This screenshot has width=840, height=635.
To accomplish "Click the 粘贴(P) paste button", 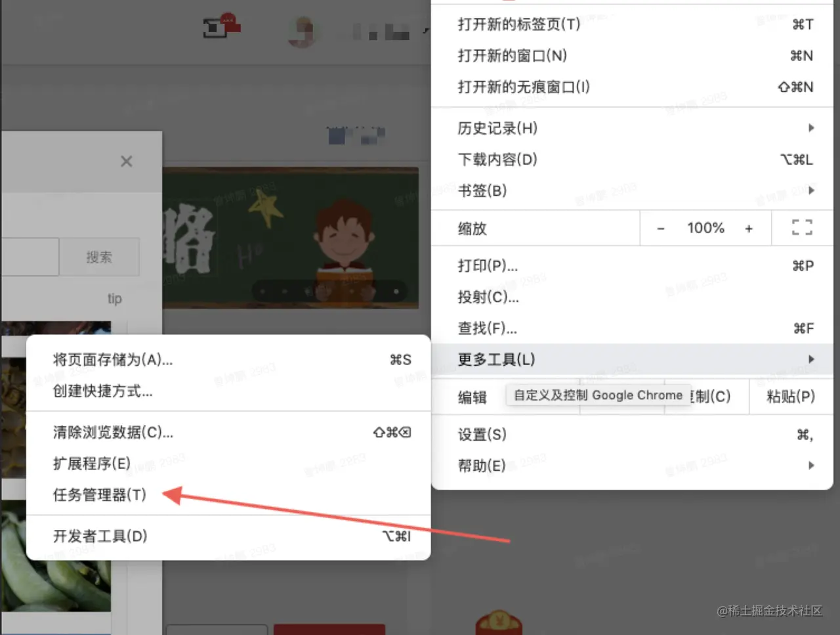I will (x=791, y=397).
